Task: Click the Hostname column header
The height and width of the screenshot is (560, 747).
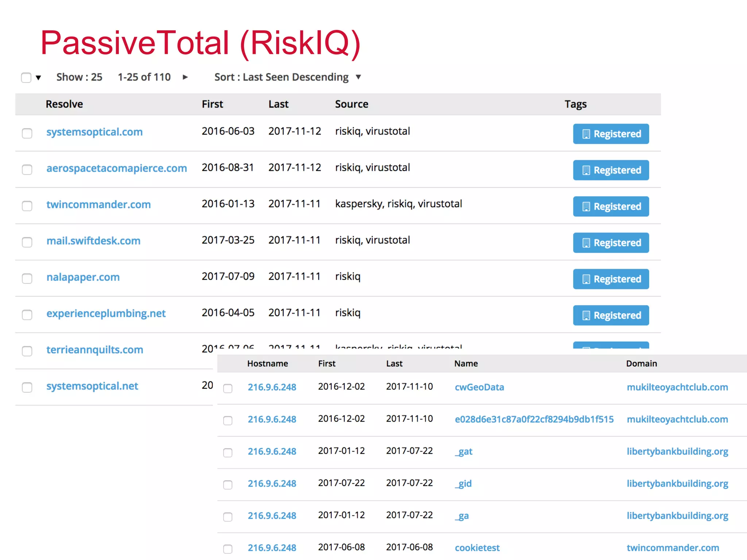Action: pos(268,363)
